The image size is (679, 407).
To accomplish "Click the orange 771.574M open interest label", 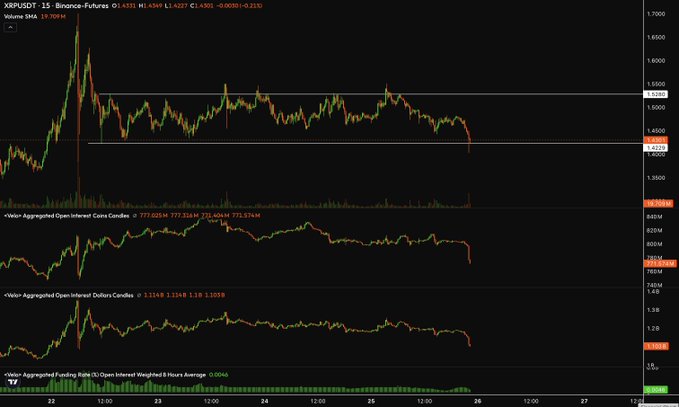I will click(660, 263).
